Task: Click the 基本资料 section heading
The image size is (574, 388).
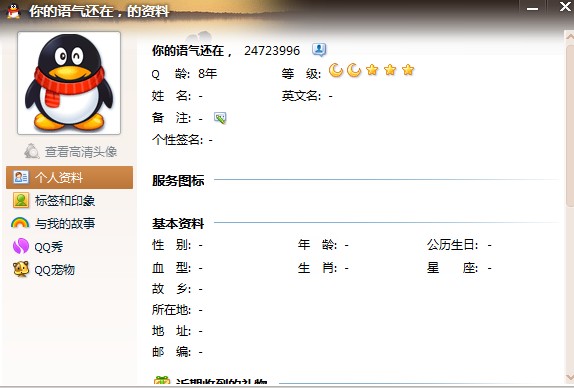Action: click(178, 223)
